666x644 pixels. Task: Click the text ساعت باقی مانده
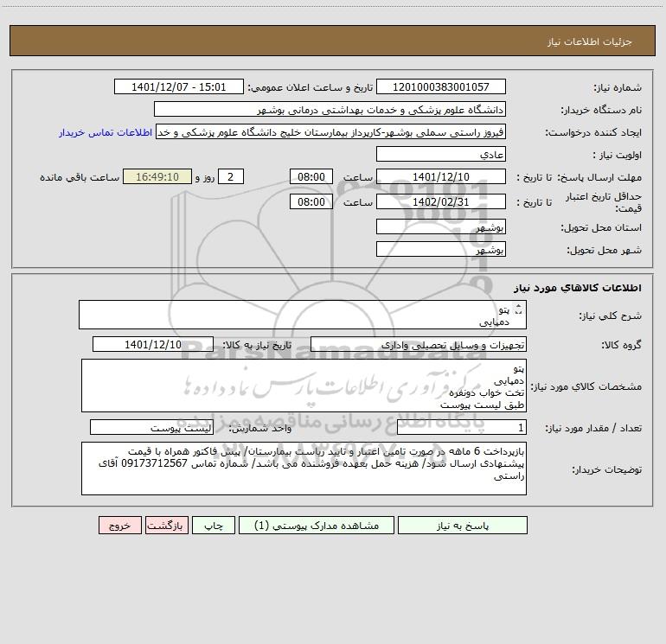tap(80, 177)
